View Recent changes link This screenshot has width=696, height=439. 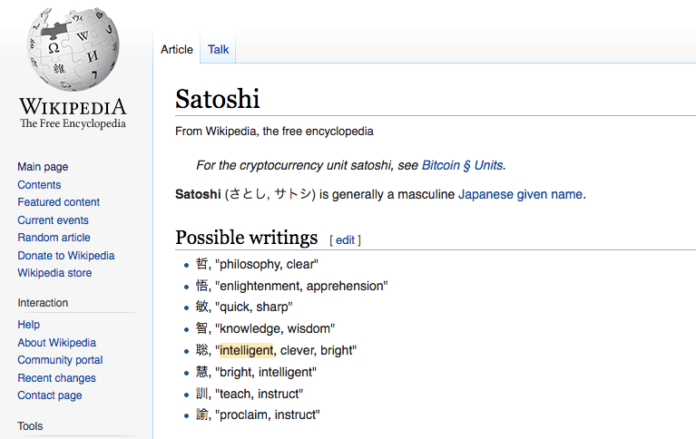coord(57,378)
